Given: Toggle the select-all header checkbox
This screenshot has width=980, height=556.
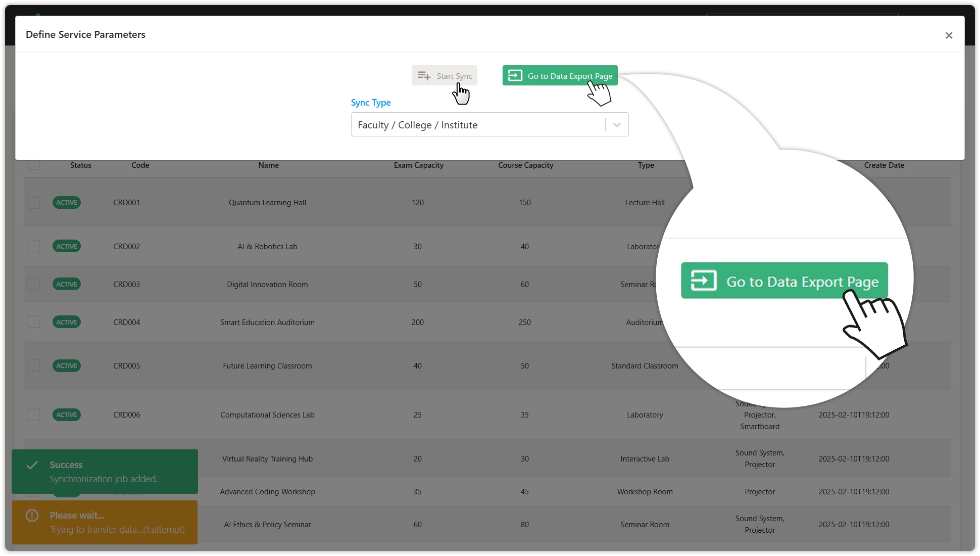Looking at the screenshot, I should 34,165.
